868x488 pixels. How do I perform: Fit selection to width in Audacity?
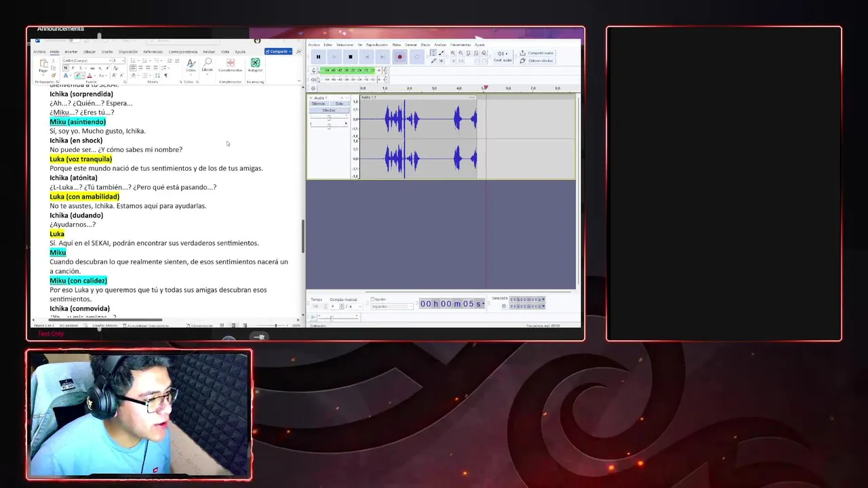coord(469,53)
